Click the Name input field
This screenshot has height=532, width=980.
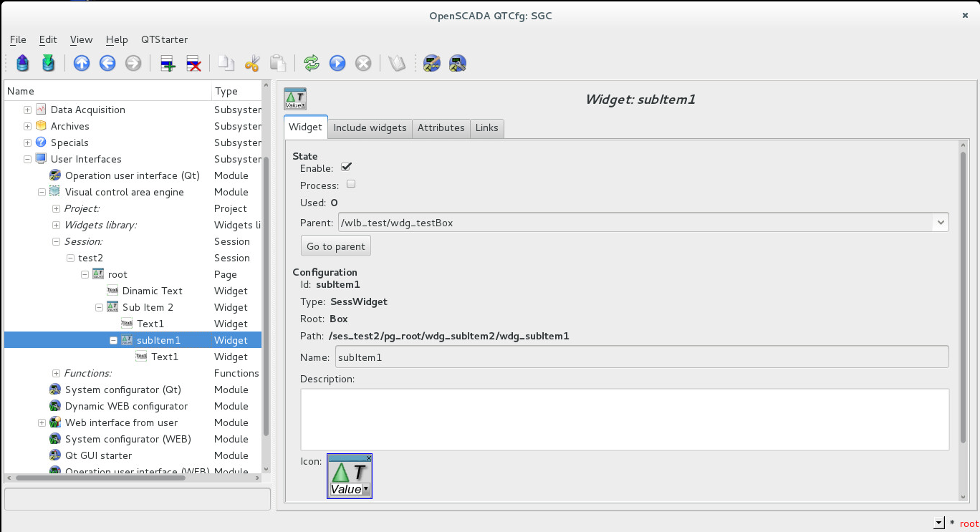click(x=642, y=357)
